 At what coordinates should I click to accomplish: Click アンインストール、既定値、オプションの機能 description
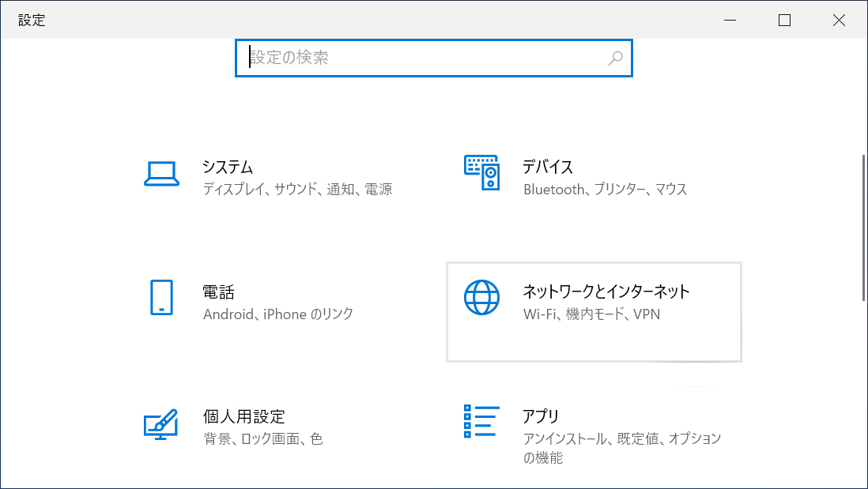[x=622, y=448]
